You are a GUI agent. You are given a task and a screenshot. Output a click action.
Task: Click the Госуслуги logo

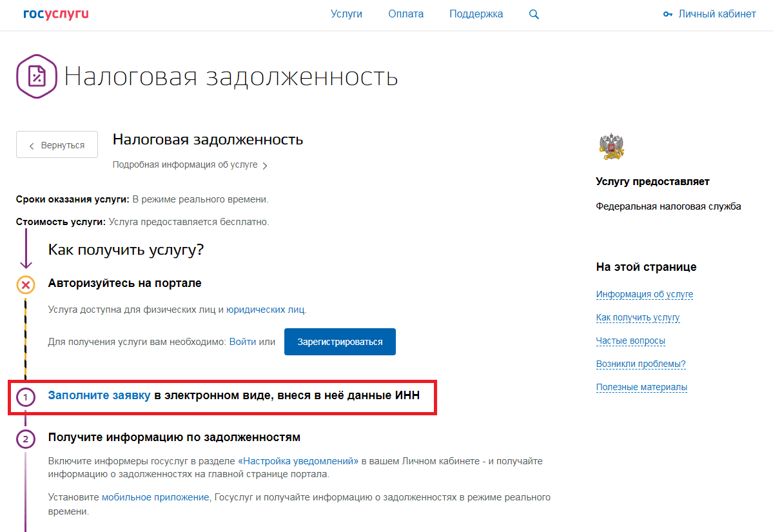click(x=56, y=14)
